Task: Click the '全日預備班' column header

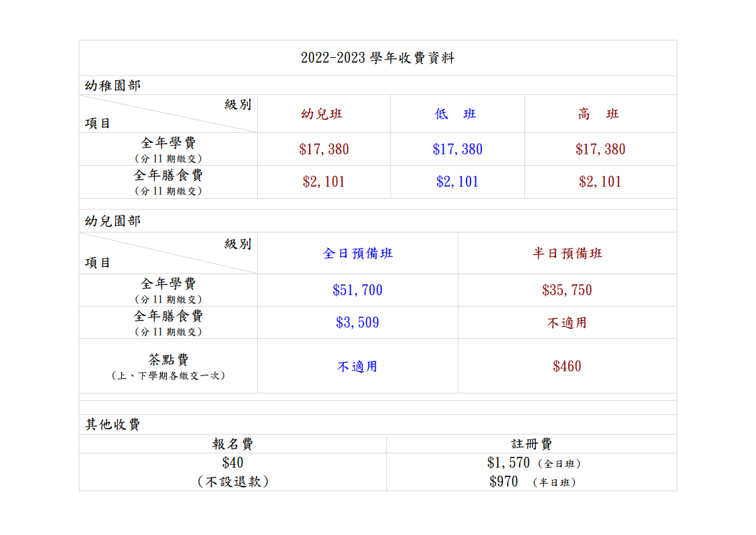Action: [x=357, y=254]
